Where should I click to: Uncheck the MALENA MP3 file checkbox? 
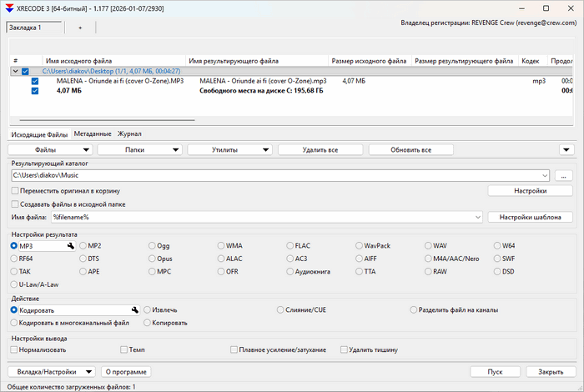point(35,81)
